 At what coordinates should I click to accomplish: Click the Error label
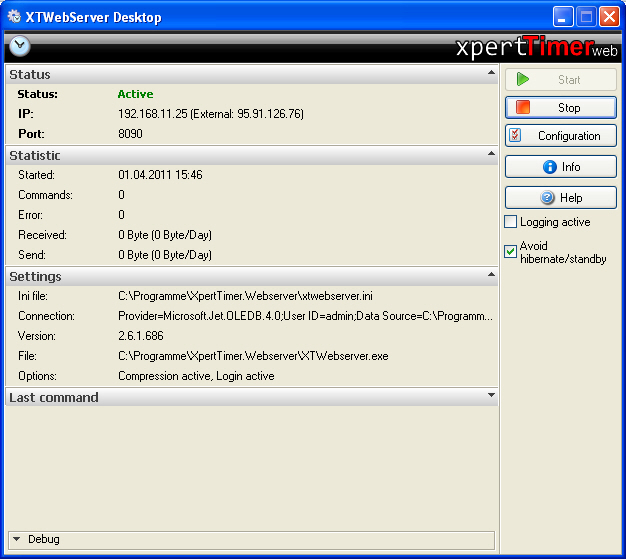[x=30, y=215]
